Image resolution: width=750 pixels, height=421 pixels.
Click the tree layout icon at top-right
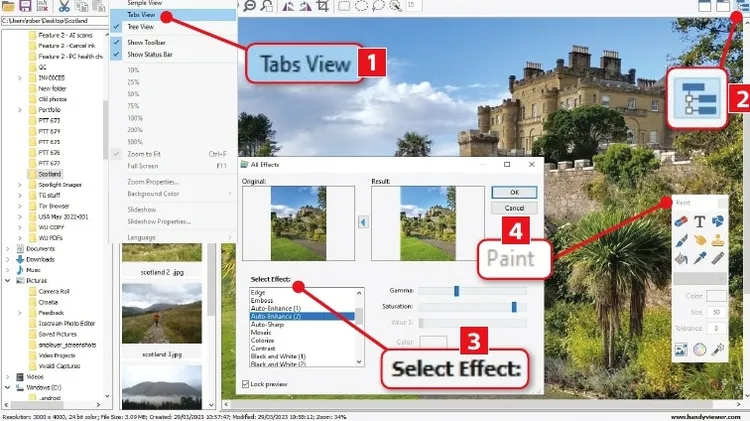[743, 6]
